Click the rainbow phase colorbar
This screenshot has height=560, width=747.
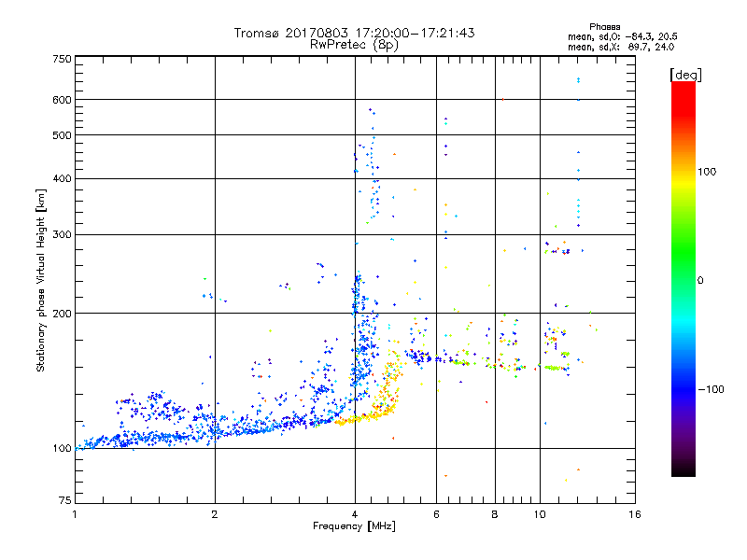[x=684, y=278]
